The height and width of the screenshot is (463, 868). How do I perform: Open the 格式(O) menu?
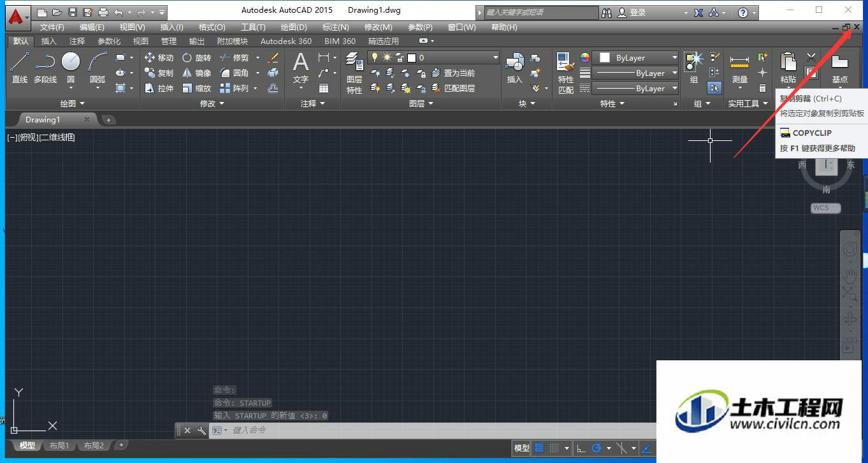(212, 27)
